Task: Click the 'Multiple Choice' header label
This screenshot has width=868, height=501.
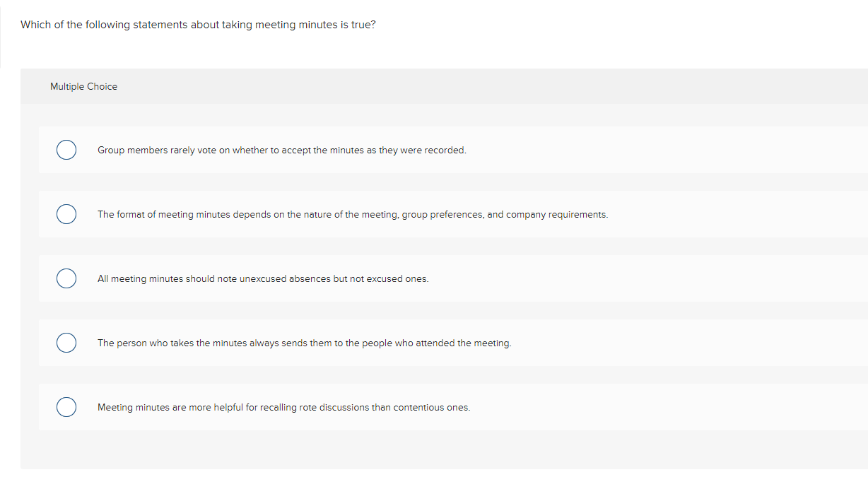Action: click(83, 86)
